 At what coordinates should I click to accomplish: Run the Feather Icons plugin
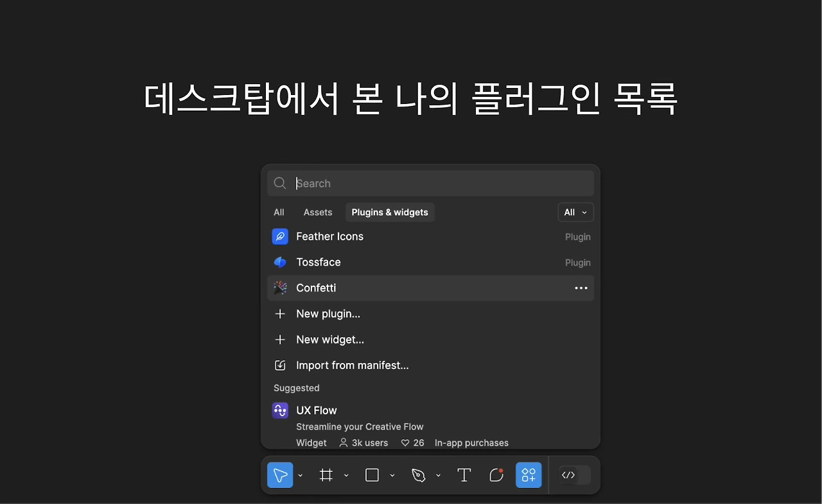[x=430, y=236]
